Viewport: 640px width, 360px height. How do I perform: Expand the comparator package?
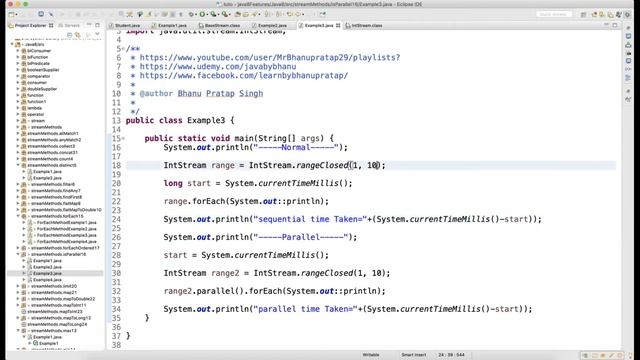coord(18,76)
